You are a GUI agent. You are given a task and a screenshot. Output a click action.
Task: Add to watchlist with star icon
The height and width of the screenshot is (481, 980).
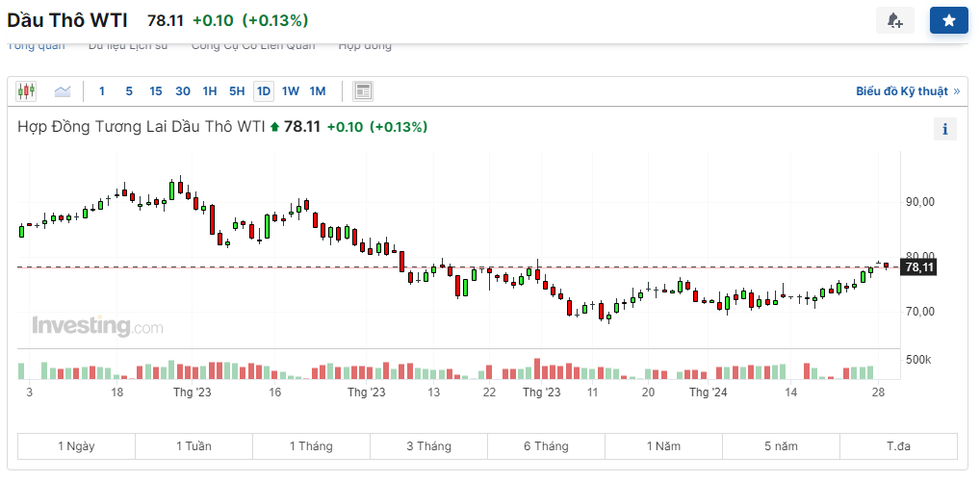[x=948, y=20]
